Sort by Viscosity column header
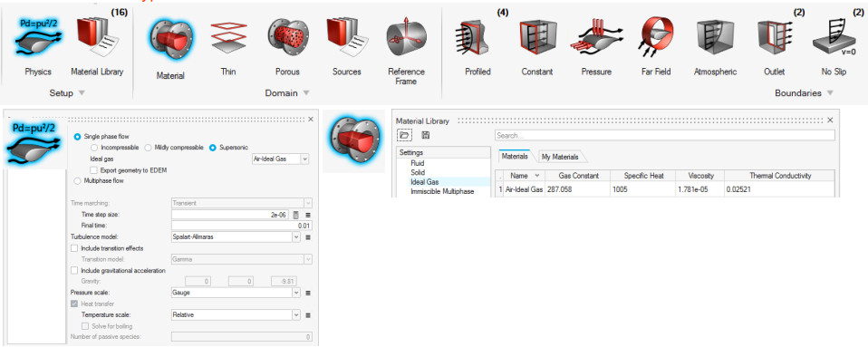The image size is (868, 347). [x=699, y=176]
